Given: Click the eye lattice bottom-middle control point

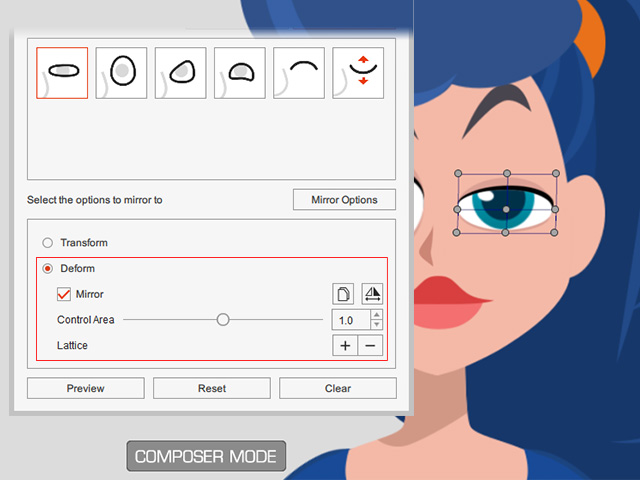Looking at the screenshot, I should coord(505,233).
